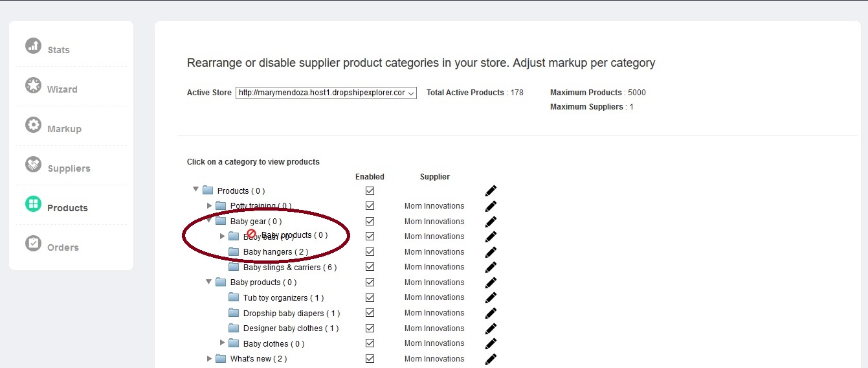Toggle Baby clothes Enabled checkbox
Viewport: 868px width, 368px height.
pos(370,343)
